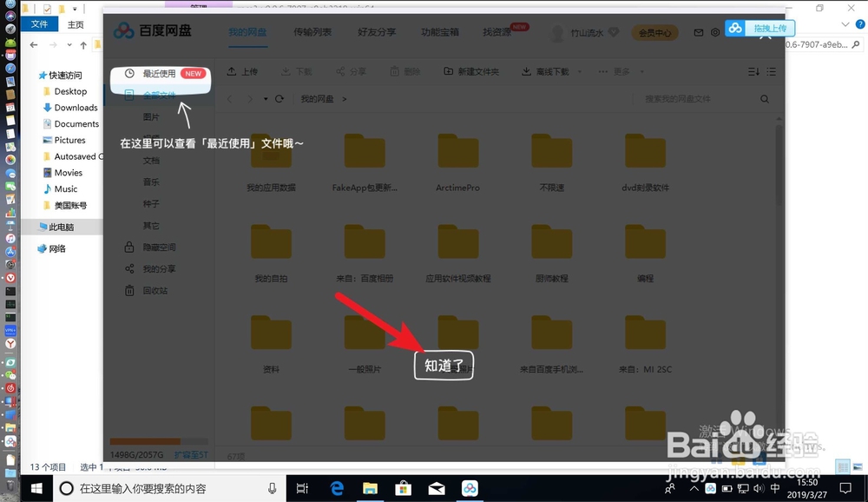This screenshot has height=502, width=868.
Task: Open the 我的应用数据 folder
Action: click(271, 162)
